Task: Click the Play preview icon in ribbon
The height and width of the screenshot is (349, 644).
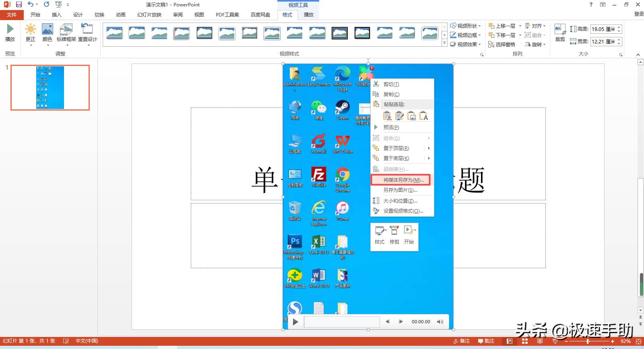Action: (10, 29)
